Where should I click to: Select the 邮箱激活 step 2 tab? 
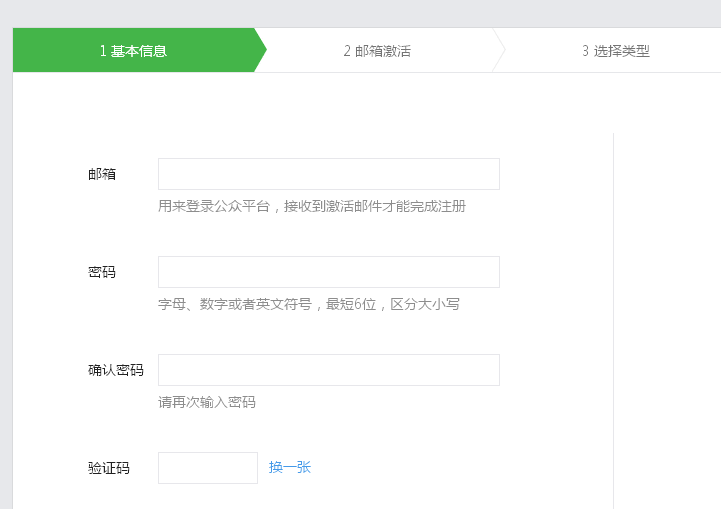[x=377, y=51]
